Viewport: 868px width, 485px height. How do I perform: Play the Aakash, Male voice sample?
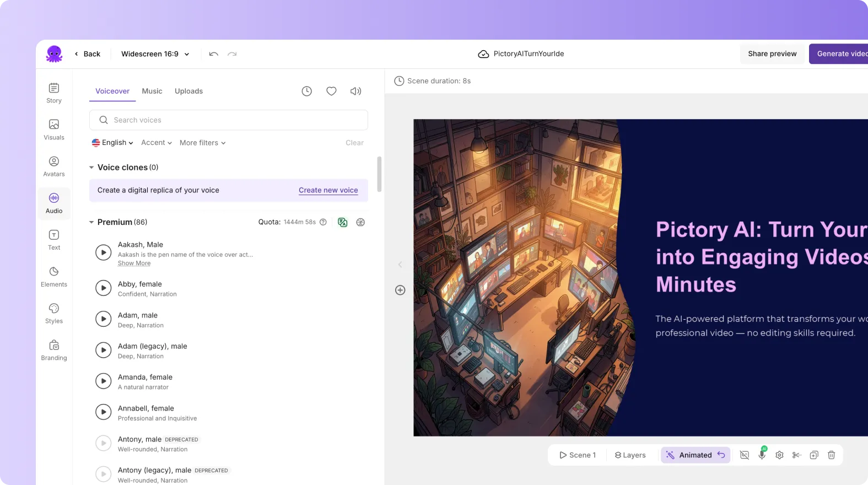pos(104,252)
